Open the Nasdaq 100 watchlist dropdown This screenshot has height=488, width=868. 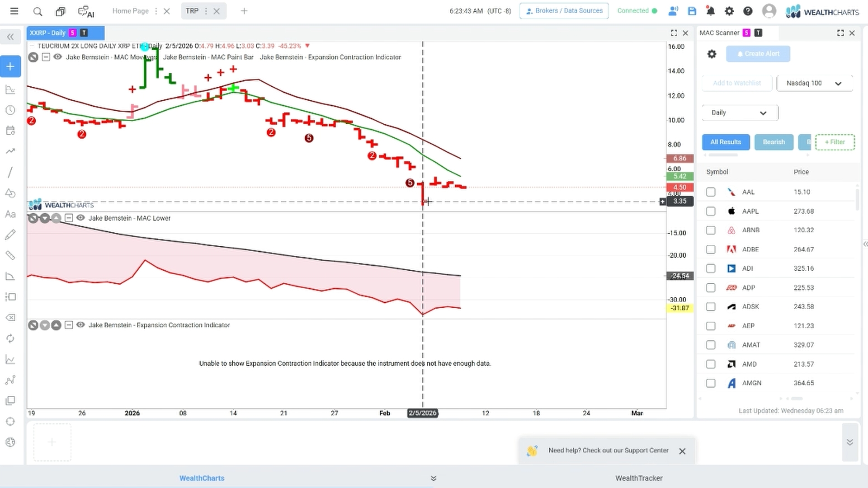814,83
